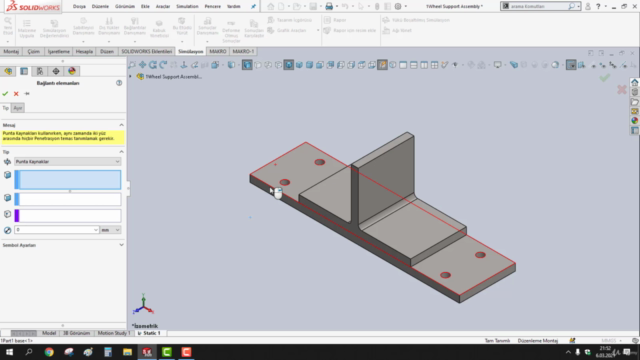Click the spot weld diameter value field
The width and height of the screenshot is (640, 360).
(56, 230)
